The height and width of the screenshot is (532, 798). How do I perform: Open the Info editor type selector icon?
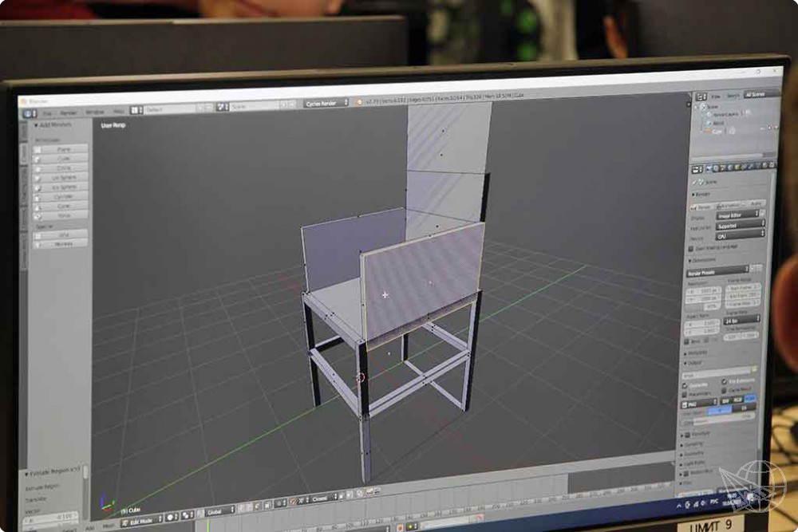pos(29,112)
